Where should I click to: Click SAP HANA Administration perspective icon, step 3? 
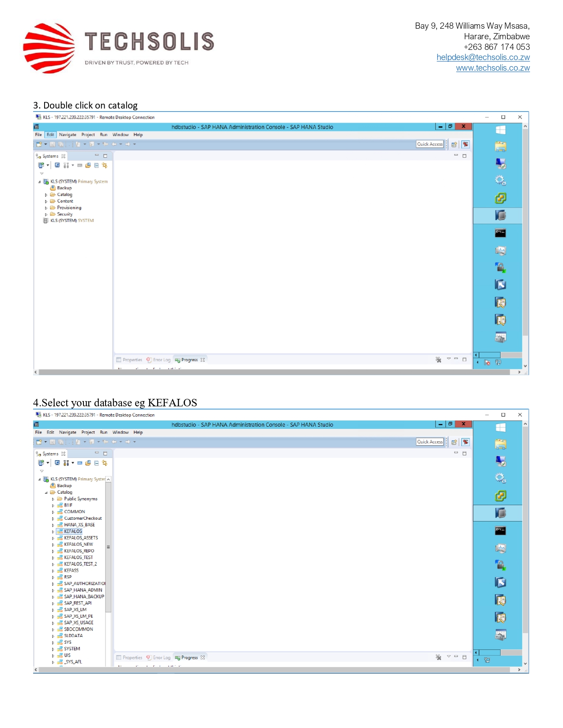tap(465, 145)
